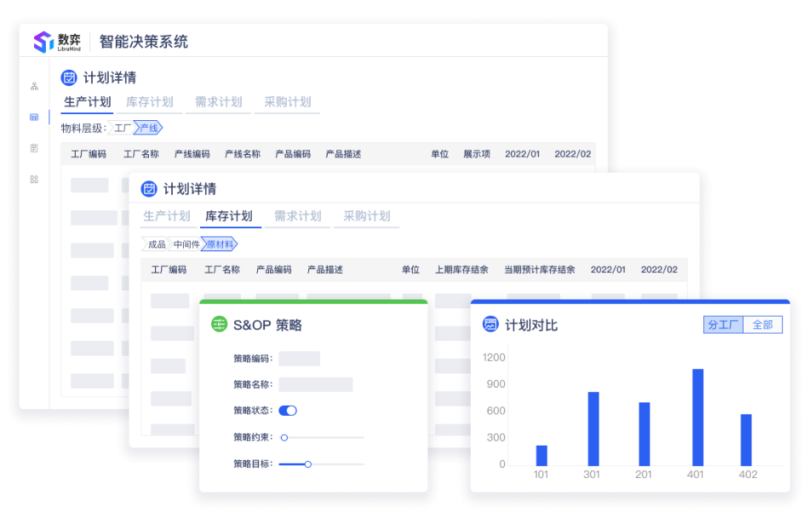
Task: Switch 计划对比 chart to 全部
Action: click(762, 325)
